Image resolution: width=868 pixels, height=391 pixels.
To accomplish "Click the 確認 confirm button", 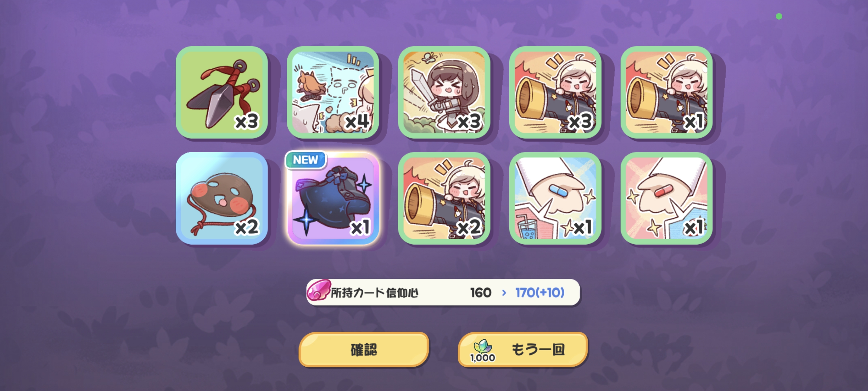I will (x=364, y=349).
